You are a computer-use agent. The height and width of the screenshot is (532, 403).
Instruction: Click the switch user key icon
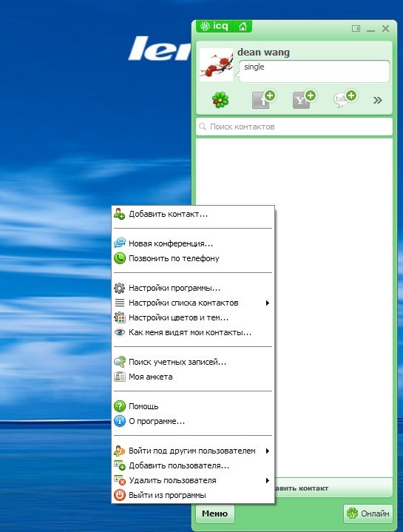point(119,451)
